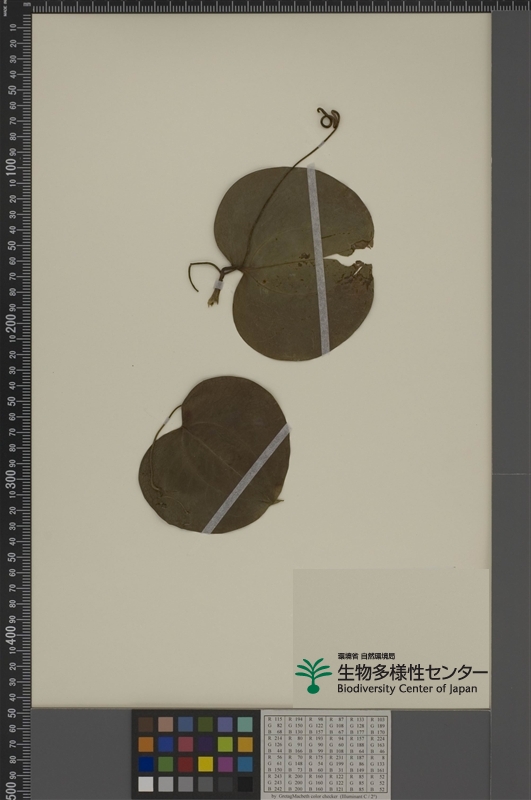Click the RGB values table beside color checker
Image resolution: width=531 pixels, height=800 pixels.
coord(325,754)
